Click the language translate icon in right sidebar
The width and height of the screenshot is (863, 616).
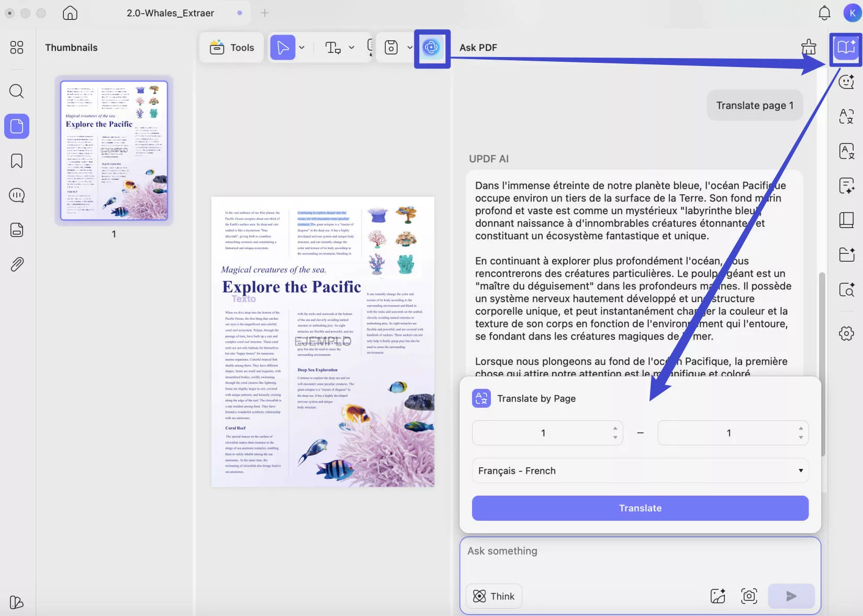(x=846, y=116)
